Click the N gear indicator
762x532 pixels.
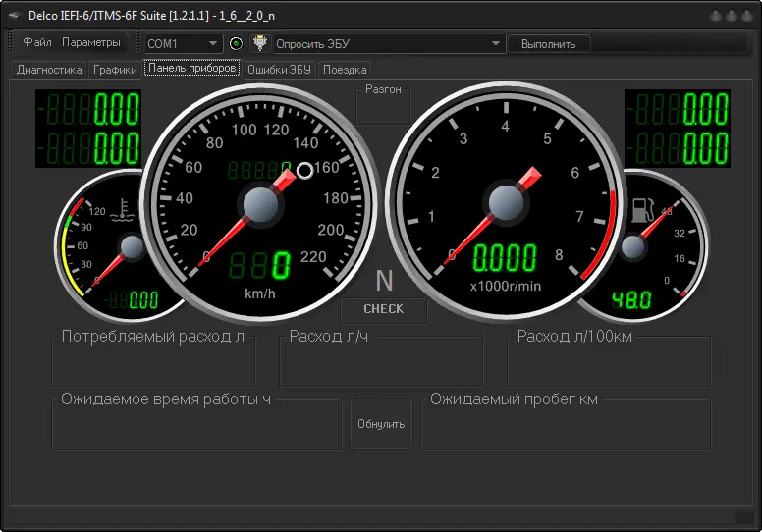[x=384, y=281]
